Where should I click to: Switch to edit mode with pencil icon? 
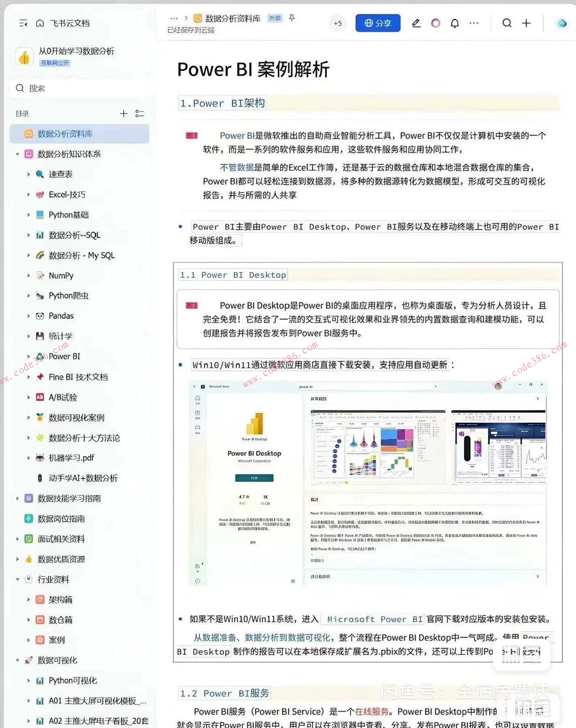click(416, 23)
